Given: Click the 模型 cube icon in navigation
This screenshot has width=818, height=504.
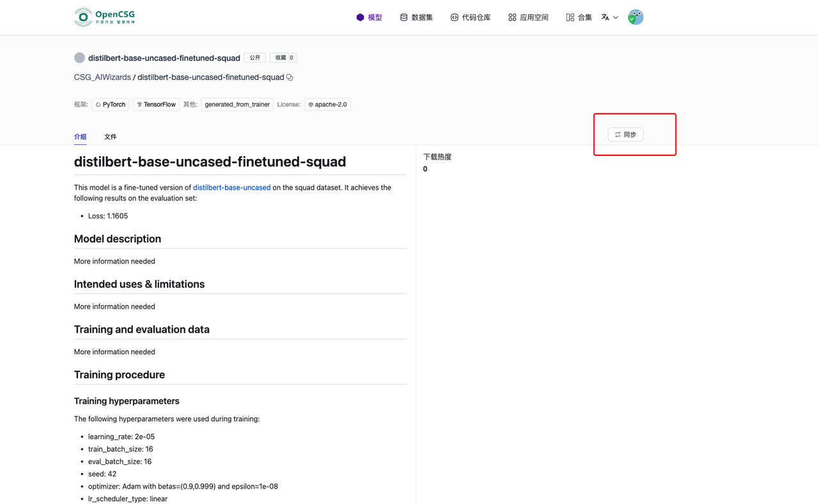Looking at the screenshot, I should click(360, 17).
